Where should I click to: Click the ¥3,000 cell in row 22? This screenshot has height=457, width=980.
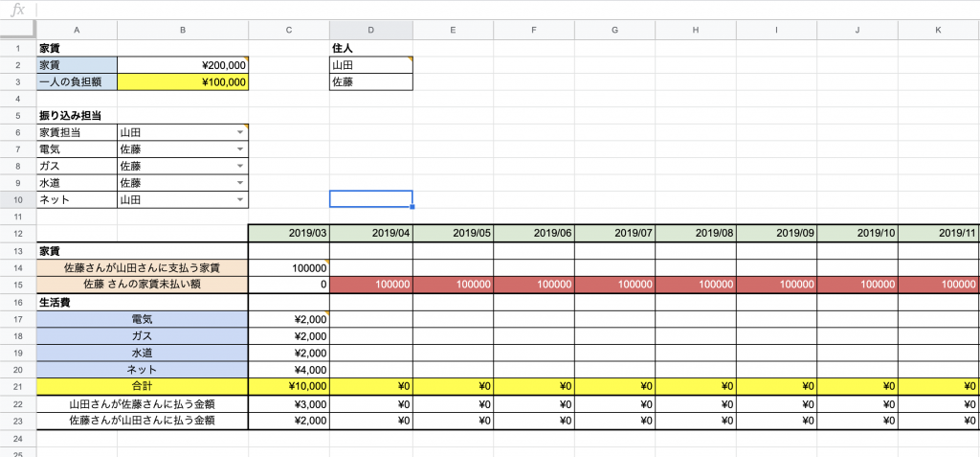(289, 403)
